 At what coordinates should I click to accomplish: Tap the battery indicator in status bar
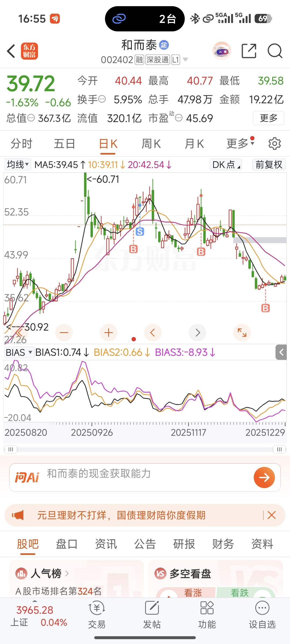pos(263,19)
